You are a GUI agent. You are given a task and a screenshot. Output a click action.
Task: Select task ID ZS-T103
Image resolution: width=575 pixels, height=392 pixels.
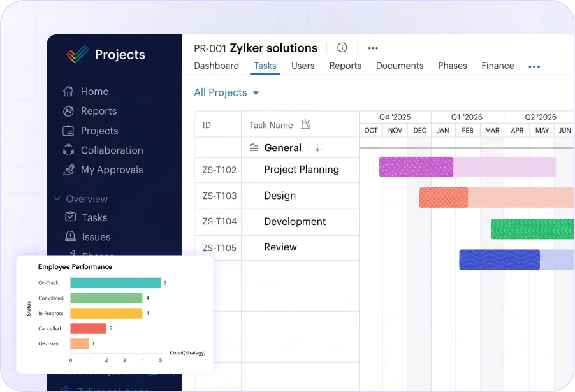[x=219, y=196]
